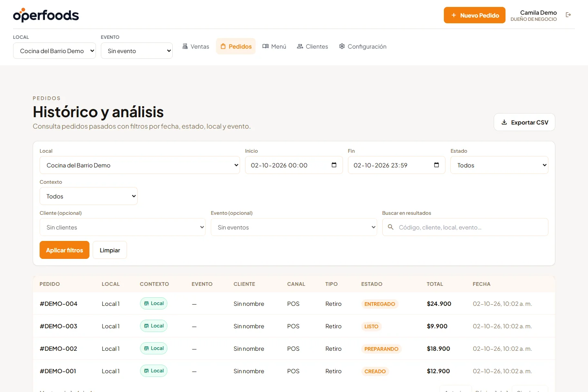This screenshot has height=392, width=588.
Task: Click the $18.900 total
Action: pyautogui.click(x=438, y=349)
